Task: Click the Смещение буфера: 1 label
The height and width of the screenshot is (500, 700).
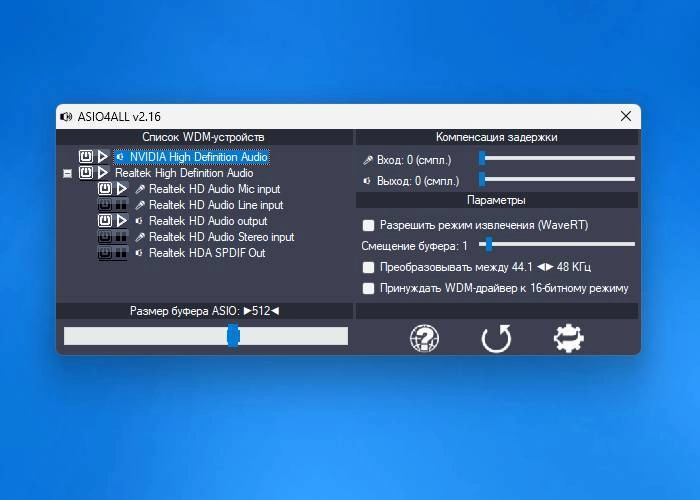Action: [414, 246]
